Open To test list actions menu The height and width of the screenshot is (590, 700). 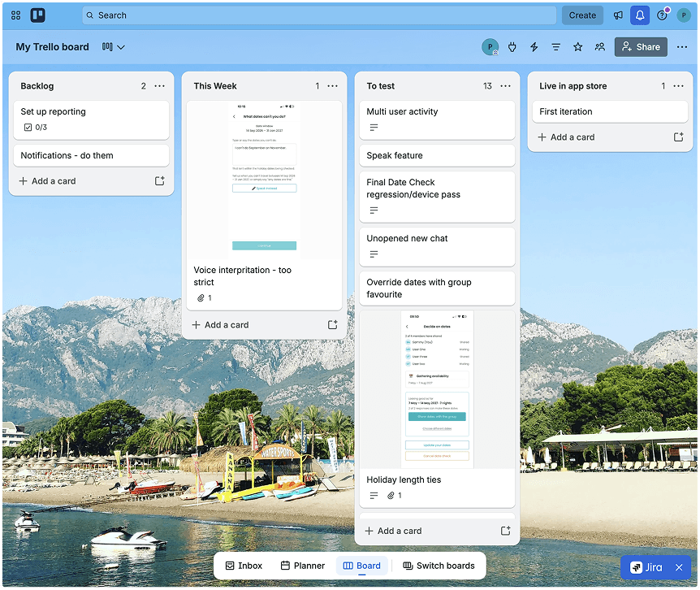point(505,86)
